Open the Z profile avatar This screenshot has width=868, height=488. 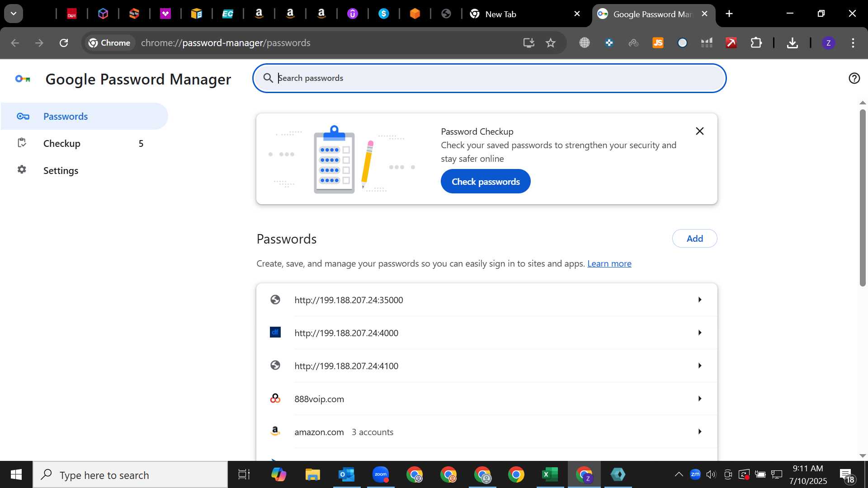(828, 43)
